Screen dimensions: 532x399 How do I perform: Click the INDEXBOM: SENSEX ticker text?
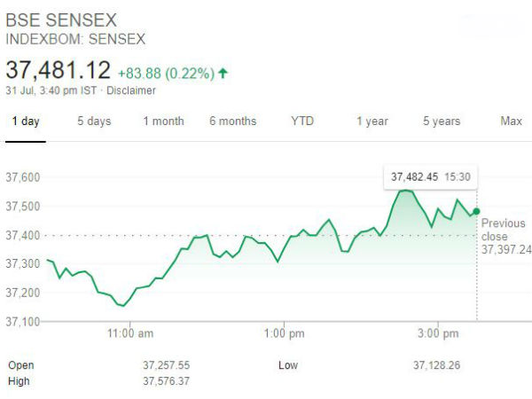click(x=75, y=40)
